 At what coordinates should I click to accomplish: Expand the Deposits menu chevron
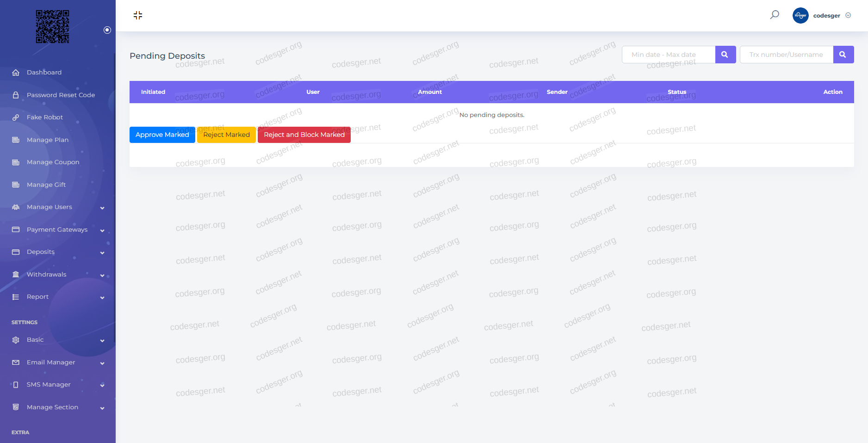(102, 252)
